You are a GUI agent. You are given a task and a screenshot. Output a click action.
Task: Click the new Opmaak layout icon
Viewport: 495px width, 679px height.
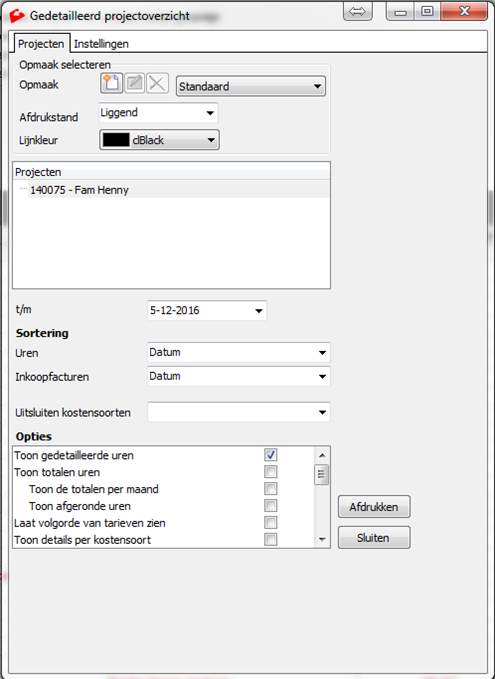(x=111, y=83)
